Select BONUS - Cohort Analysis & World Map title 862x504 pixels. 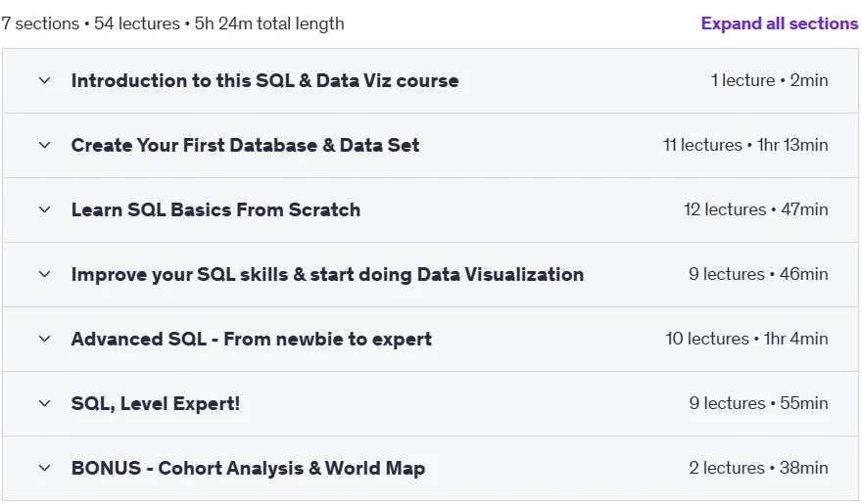coord(248,469)
